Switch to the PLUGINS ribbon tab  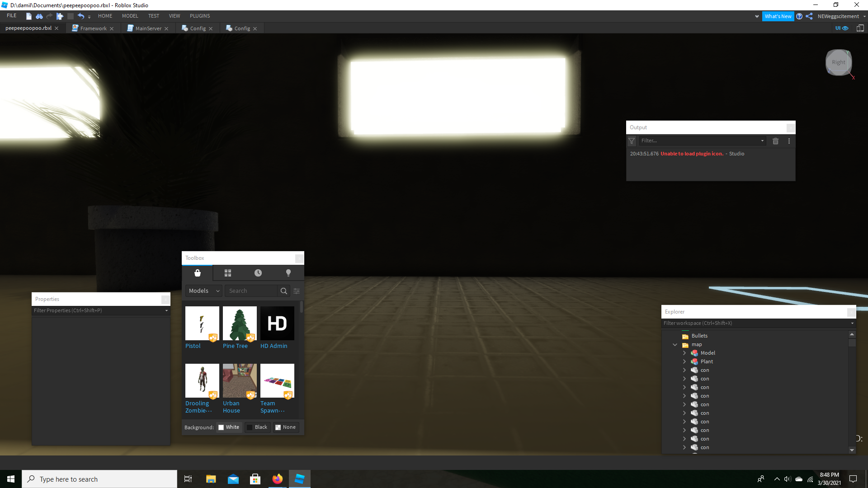click(199, 16)
